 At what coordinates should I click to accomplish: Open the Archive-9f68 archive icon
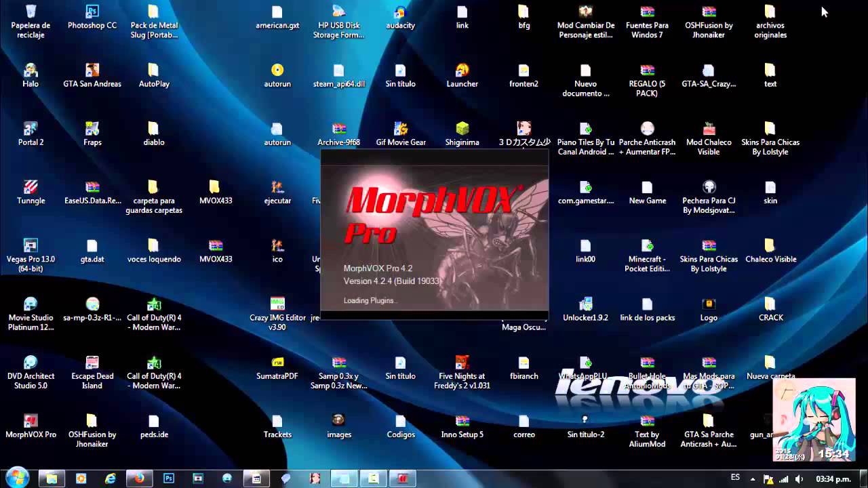point(338,134)
